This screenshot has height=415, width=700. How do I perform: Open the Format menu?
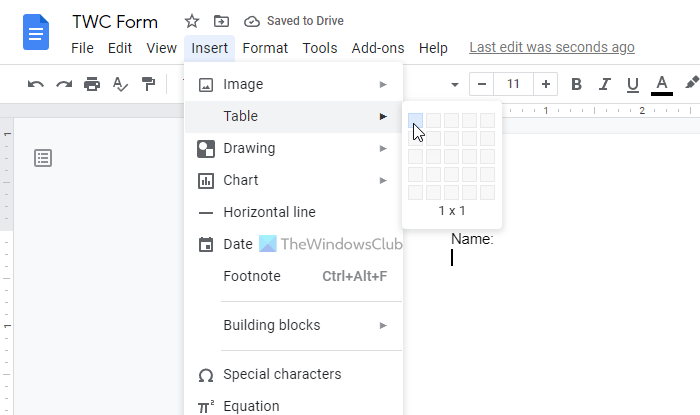tap(265, 48)
